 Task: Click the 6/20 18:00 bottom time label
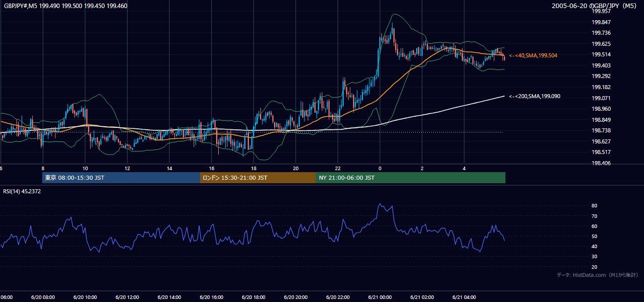click(x=253, y=297)
